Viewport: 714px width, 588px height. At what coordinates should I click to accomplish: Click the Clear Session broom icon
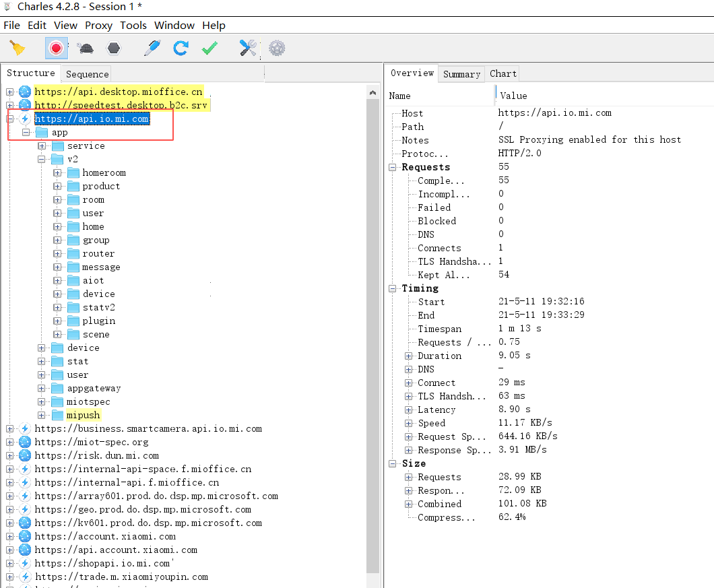18,48
